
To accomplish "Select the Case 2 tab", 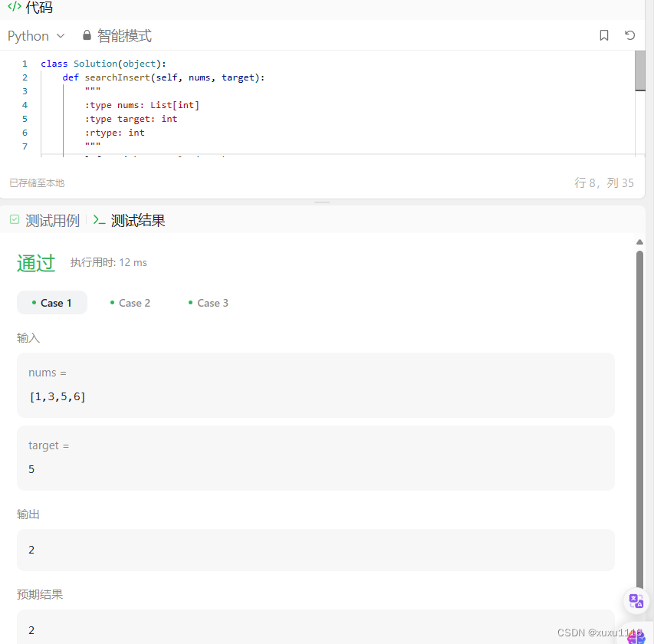I will (130, 303).
